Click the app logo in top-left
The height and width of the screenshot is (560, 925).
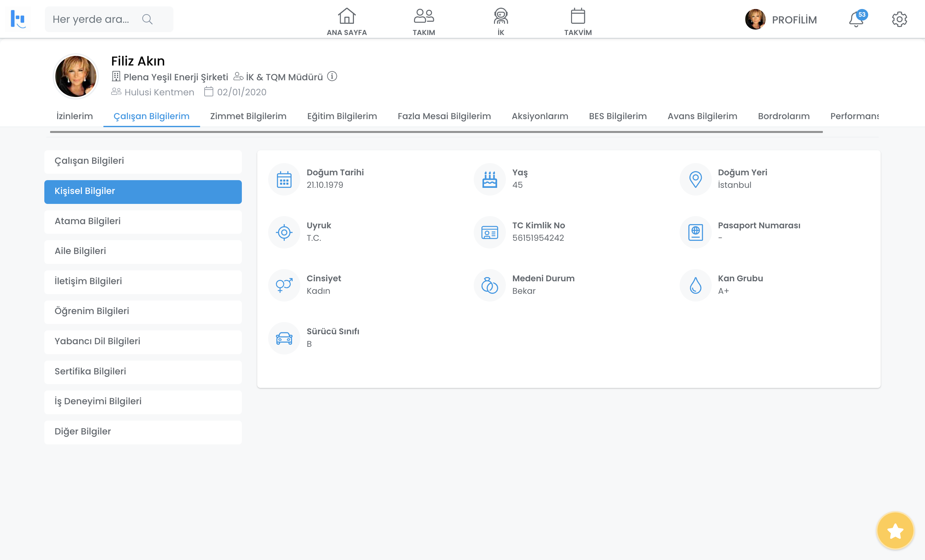(18, 19)
